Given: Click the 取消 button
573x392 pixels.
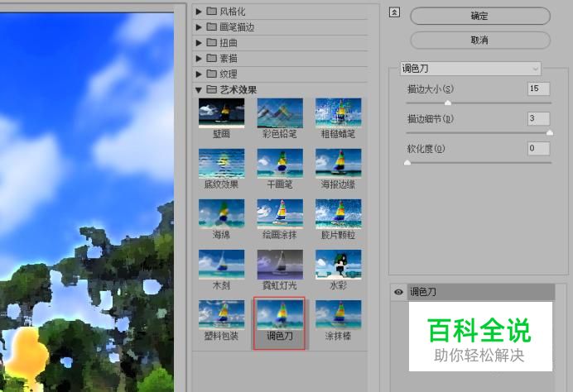Looking at the screenshot, I should (x=480, y=41).
